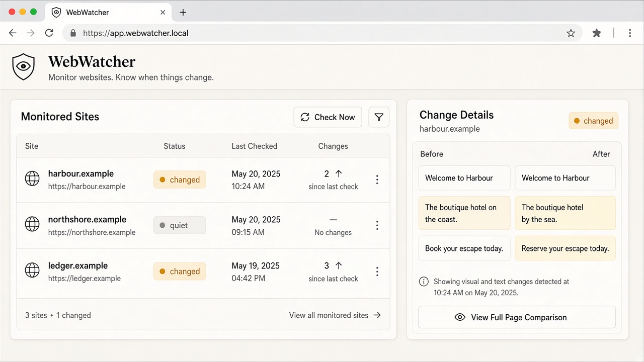Click the WebWatcher shield eye logo
This screenshot has height=362, width=644.
pos(24,67)
